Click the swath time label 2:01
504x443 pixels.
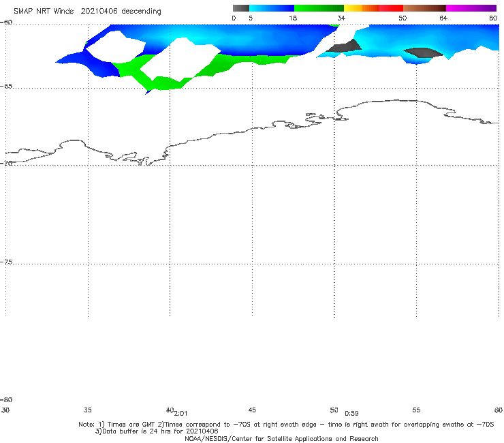[x=180, y=414]
